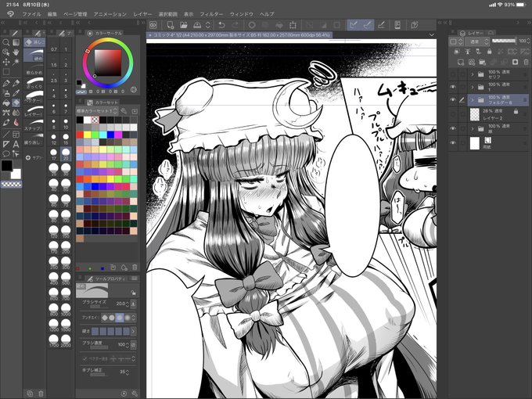Select the ベクター用 eraser sub tool
532x399 pixels.
(34, 96)
